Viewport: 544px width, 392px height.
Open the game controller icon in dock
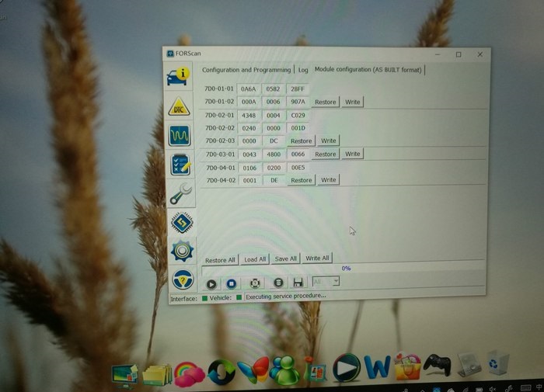[x=437, y=365]
